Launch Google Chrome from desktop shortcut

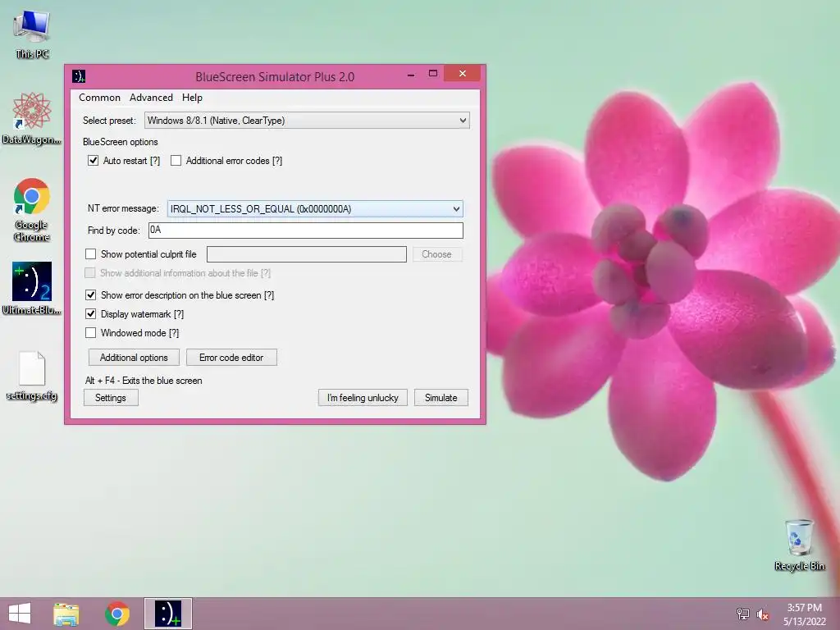pos(32,209)
